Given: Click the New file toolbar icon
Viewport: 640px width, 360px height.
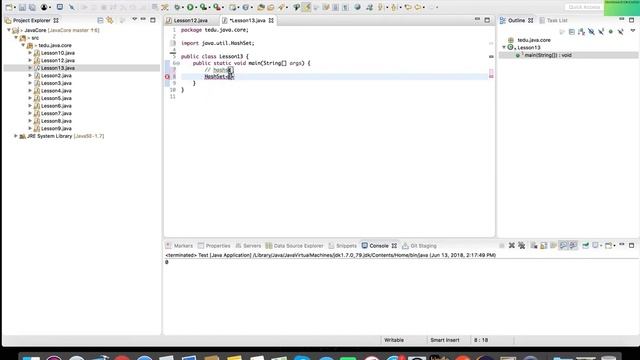Looking at the screenshot, I should coord(8,7).
